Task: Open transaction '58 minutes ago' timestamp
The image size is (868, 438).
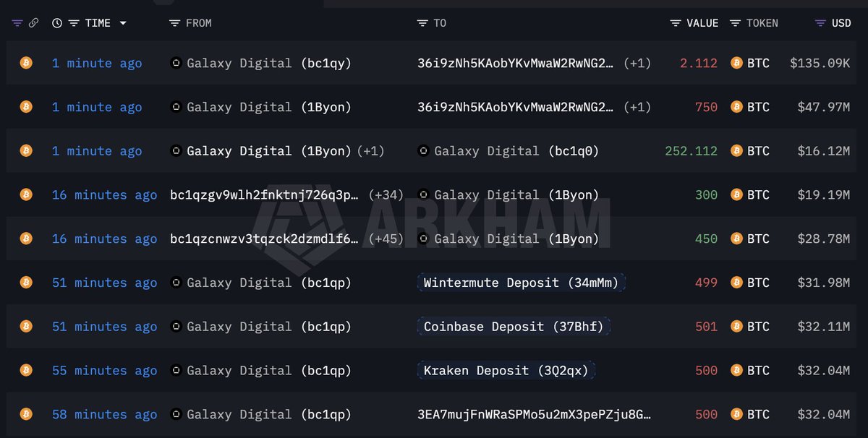Action: pyautogui.click(x=104, y=415)
